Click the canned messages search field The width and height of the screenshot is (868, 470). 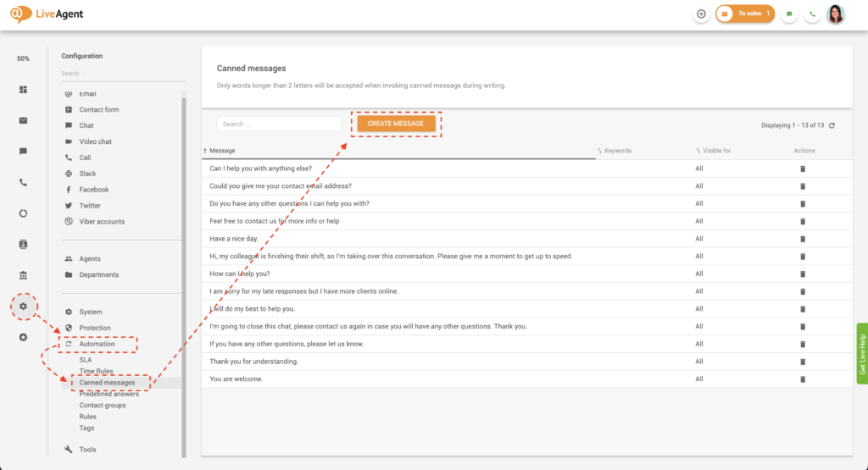pyautogui.click(x=279, y=124)
